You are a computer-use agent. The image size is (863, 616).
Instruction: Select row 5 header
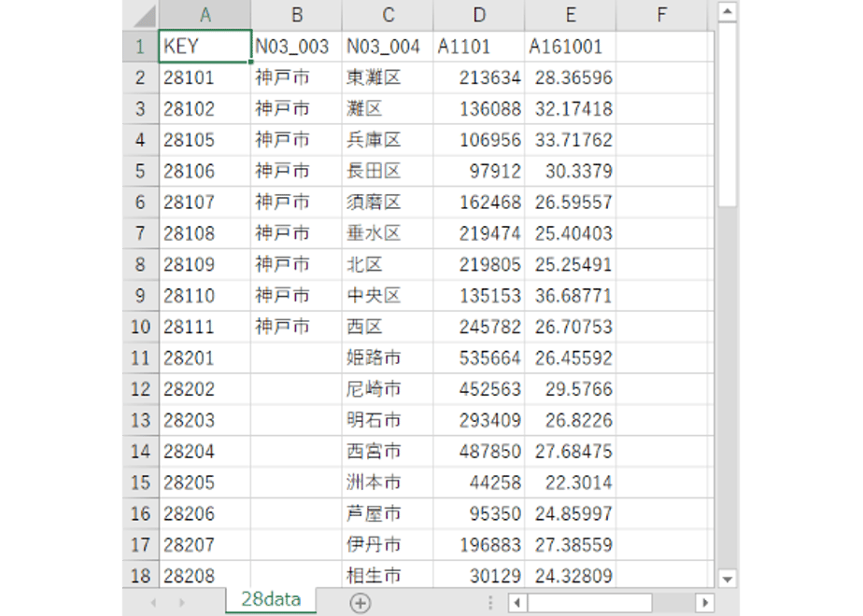point(140,171)
